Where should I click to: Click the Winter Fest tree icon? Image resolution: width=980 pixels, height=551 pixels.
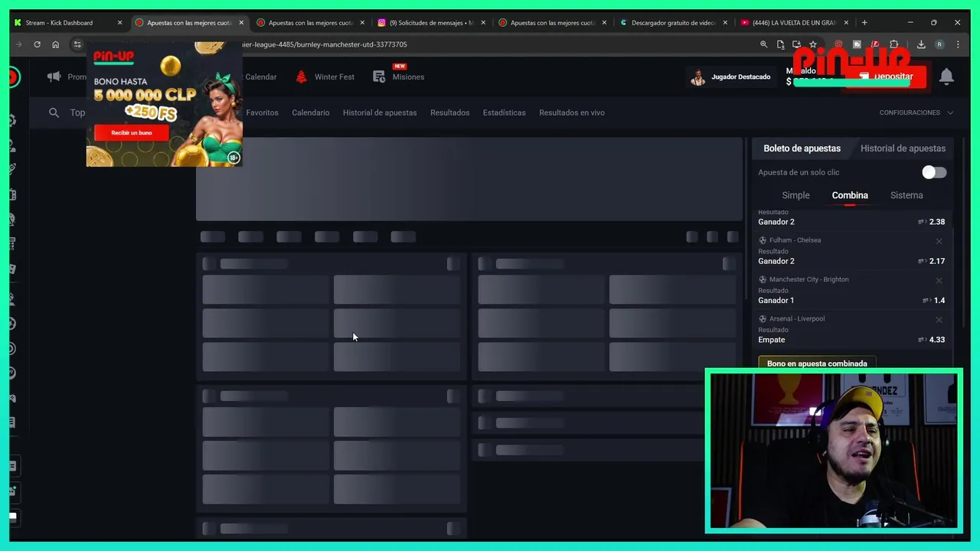301,77
